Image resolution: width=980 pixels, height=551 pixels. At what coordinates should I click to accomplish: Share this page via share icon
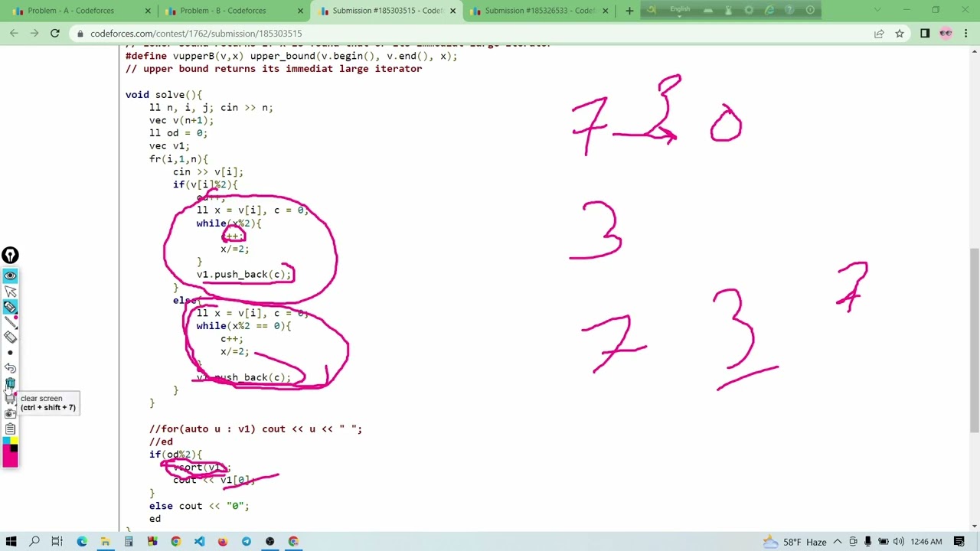tap(879, 34)
